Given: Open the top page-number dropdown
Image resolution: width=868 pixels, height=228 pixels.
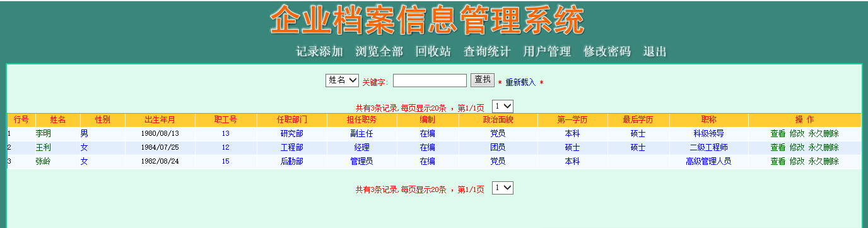Looking at the screenshot, I should (503, 106).
